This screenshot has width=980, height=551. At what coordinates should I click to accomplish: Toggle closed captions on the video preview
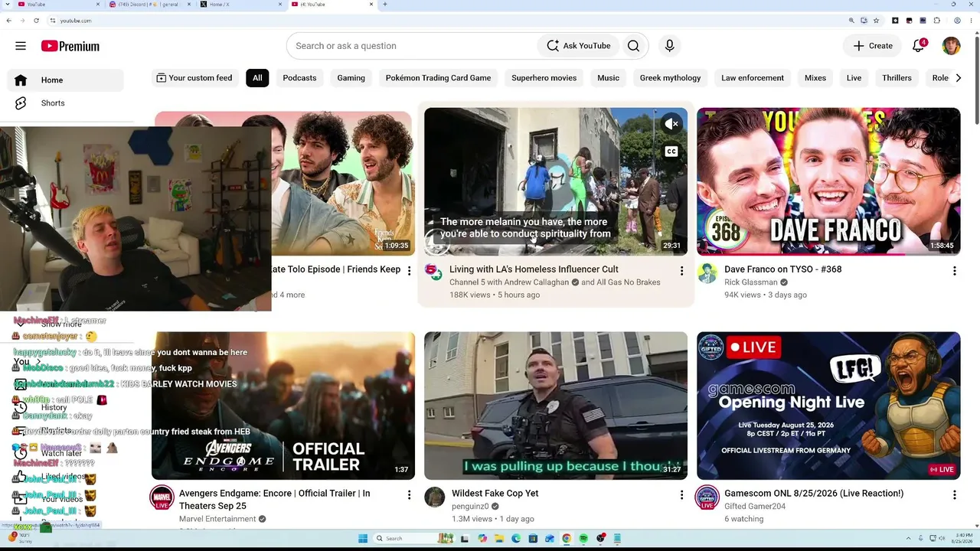pyautogui.click(x=671, y=152)
